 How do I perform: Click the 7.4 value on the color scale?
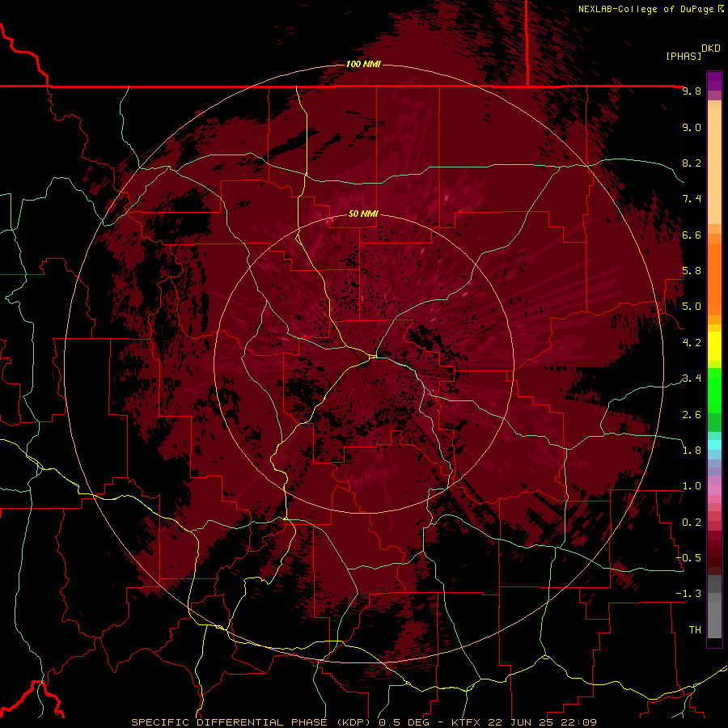click(x=692, y=199)
